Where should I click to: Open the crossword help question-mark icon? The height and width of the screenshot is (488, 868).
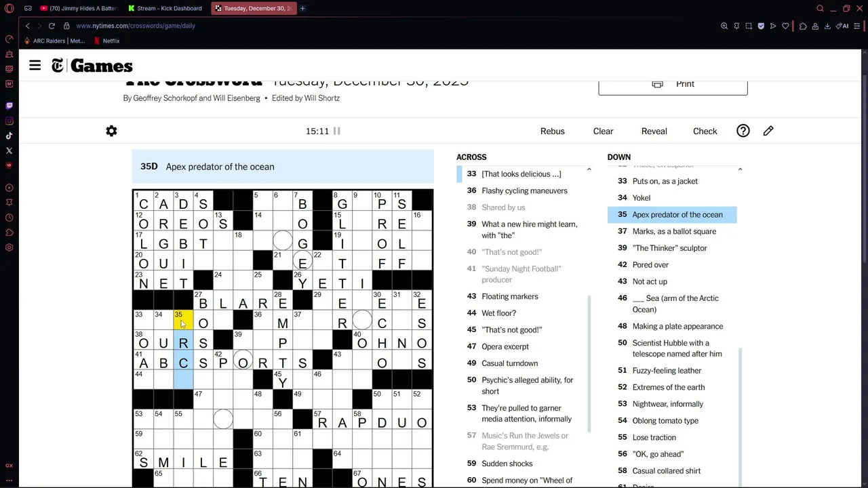coord(743,131)
